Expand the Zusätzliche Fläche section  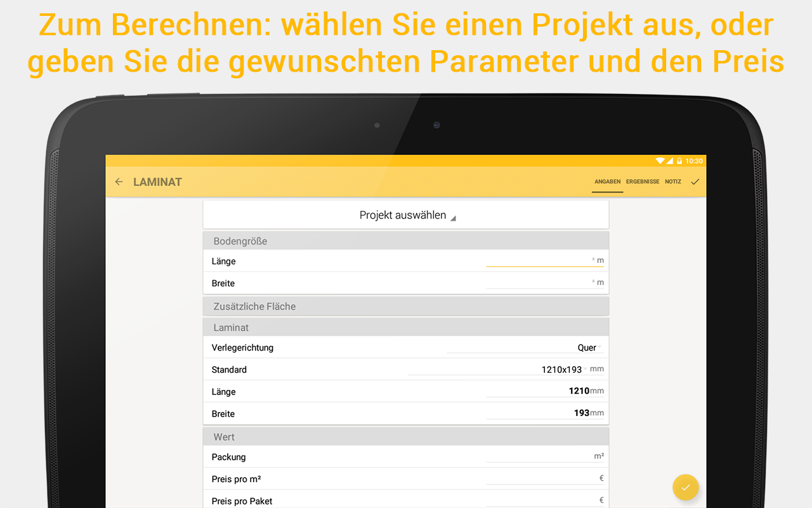pos(406,306)
